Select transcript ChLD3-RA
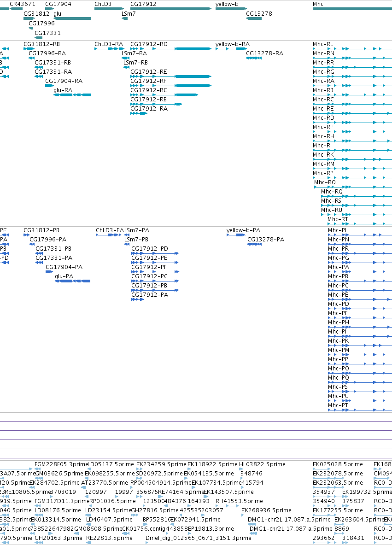 pyautogui.click(x=109, y=44)
